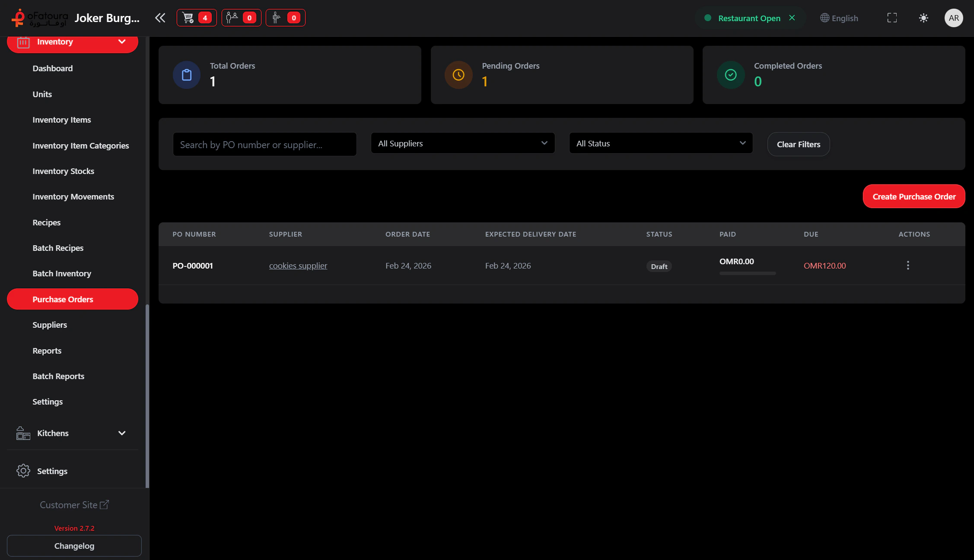
Task: Open Suppliers page from sidebar
Action: click(50, 325)
